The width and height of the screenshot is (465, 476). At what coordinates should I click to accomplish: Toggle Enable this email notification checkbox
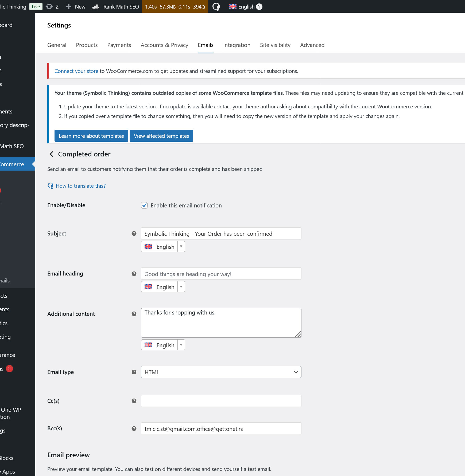(x=144, y=205)
